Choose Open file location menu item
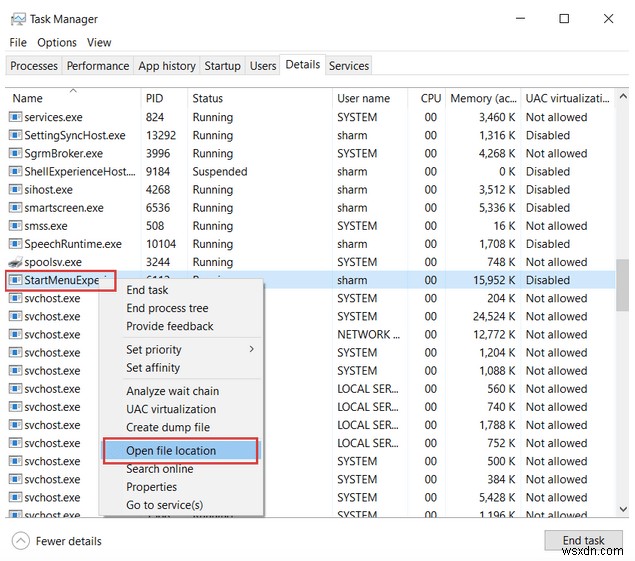This screenshot has height=561, width=635. coord(180,451)
